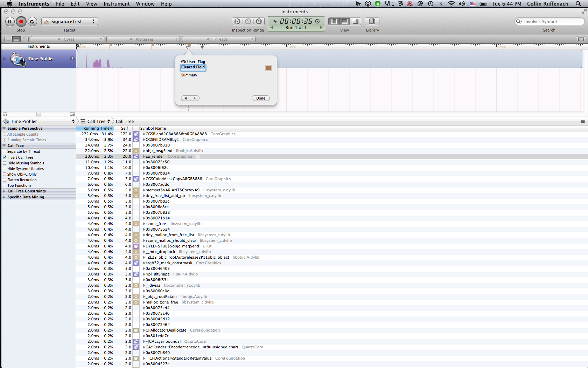Click the Involves Symbol search field
Screen dimensions: 588x368
tap(549, 21)
